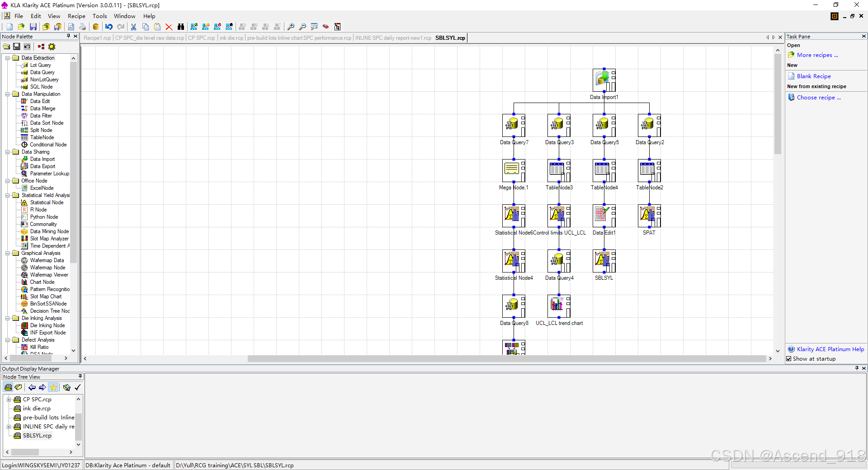Select the SBLSYL node icon on canvas
Image resolution: width=868 pixels, height=470 pixels.
(604, 261)
